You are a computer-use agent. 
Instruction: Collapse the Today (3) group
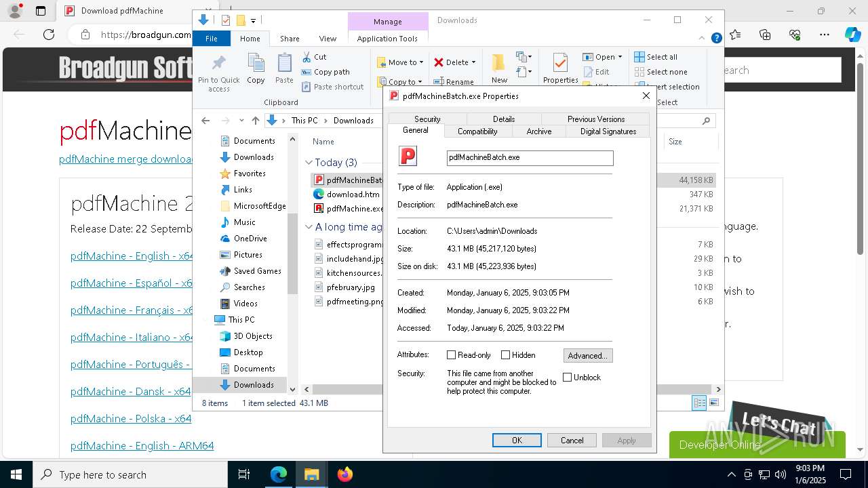tap(309, 163)
